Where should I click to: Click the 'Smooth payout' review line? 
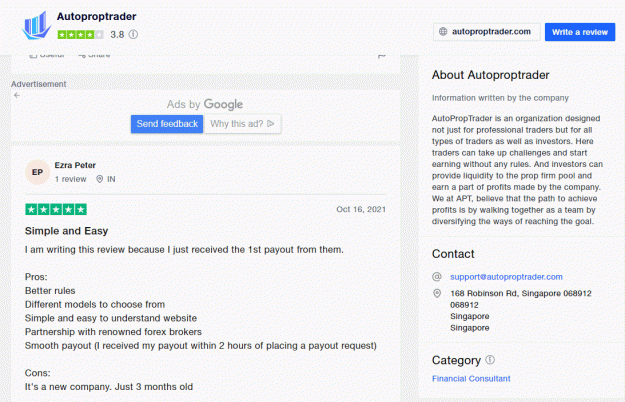coord(201,346)
